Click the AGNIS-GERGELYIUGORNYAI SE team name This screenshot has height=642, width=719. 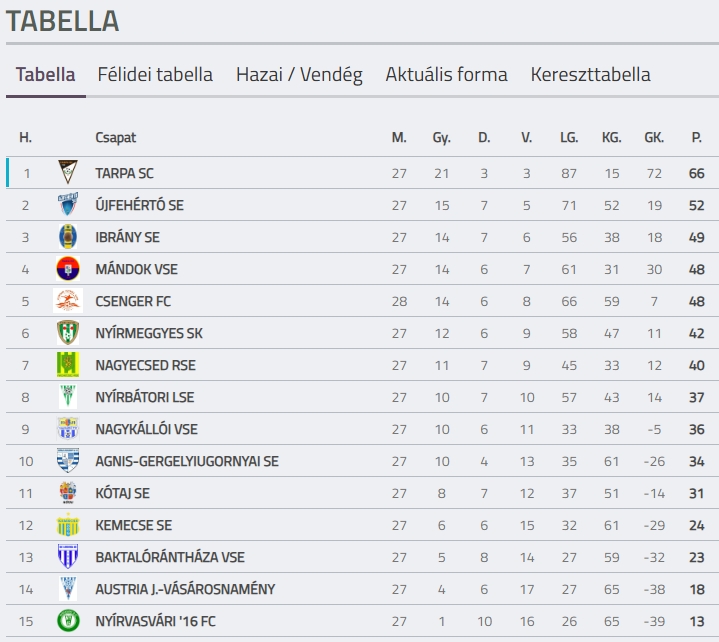(187, 461)
